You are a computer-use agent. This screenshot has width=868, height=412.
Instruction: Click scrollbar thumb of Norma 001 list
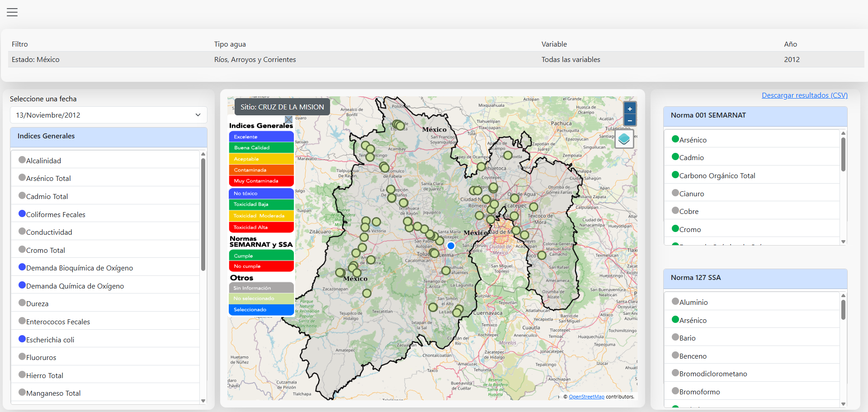coord(843,155)
